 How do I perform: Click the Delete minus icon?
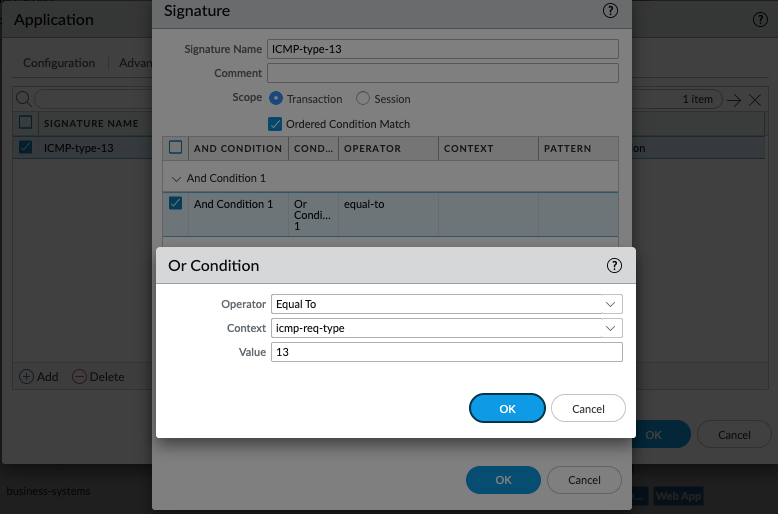click(x=80, y=377)
